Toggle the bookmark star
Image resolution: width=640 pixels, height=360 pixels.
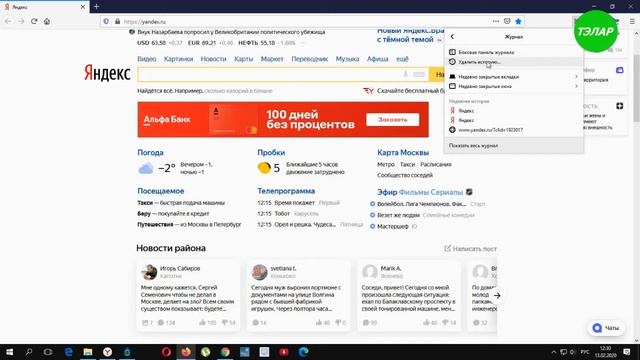(x=518, y=21)
